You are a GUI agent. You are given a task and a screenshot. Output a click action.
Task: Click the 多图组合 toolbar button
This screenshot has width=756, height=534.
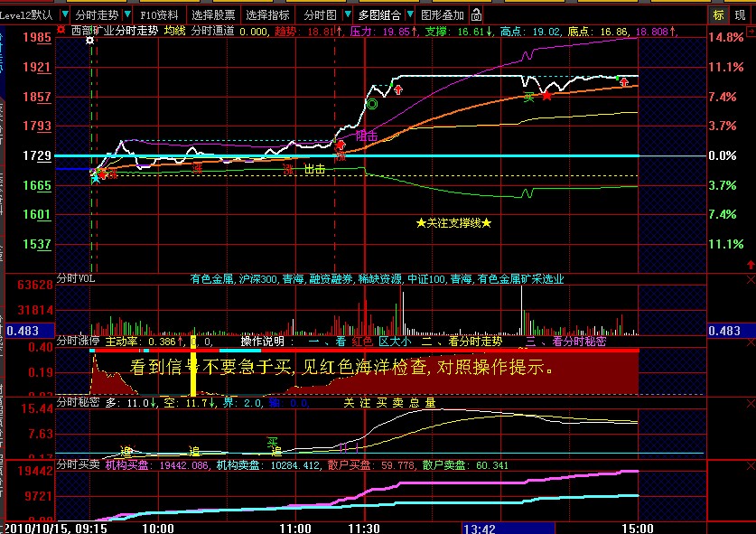coord(379,15)
